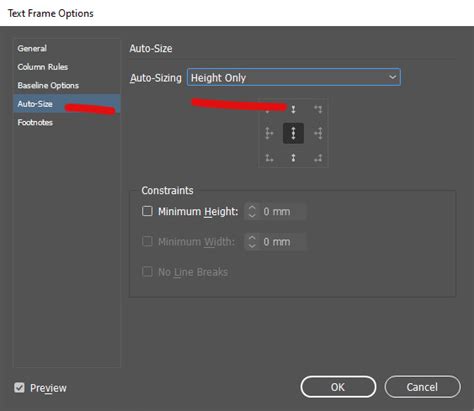Click the Minimum Height value field
This screenshot has height=411, width=474.
(x=282, y=211)
